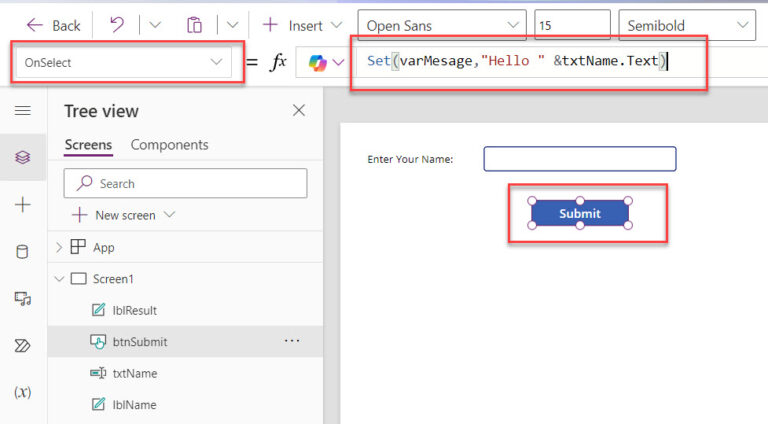Click the font size field showing 15
This screenshot has width=768, height=424.
(572, 25)
